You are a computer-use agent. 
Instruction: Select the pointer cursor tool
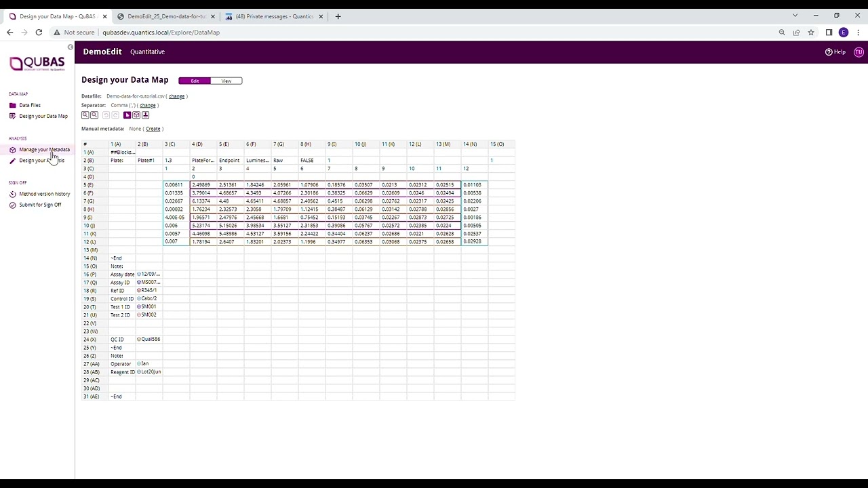coord(127,115)
